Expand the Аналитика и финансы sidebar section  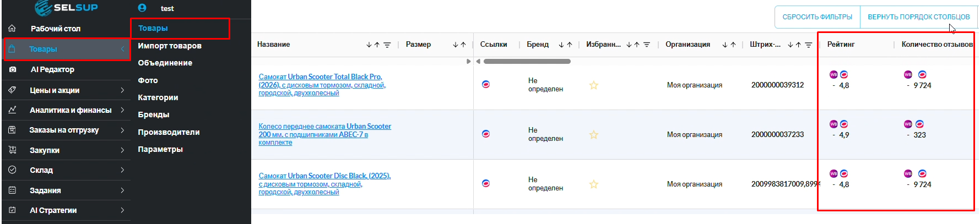122,110
